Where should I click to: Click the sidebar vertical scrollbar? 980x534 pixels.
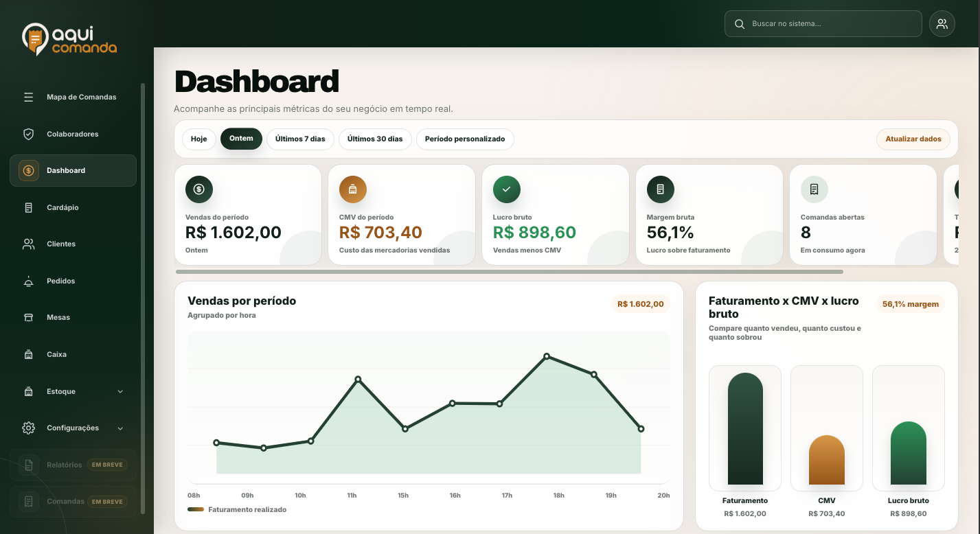point(143,299)
